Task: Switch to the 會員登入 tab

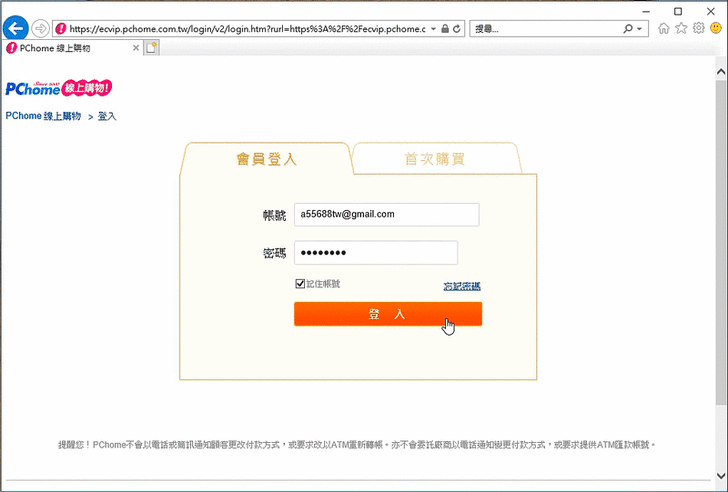Action: 266,159
